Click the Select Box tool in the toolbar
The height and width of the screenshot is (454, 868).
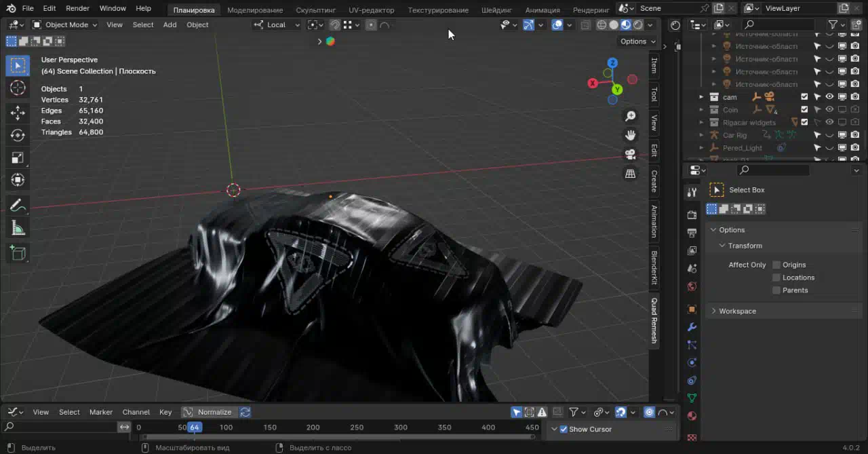(x=18, y=65)
